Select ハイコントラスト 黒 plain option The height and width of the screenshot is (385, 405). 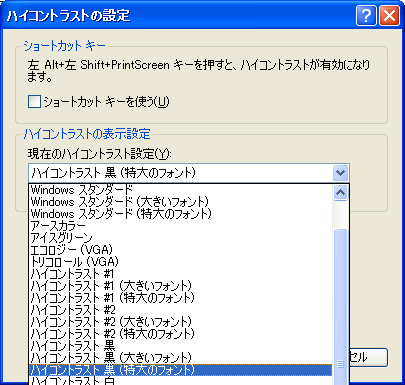(180, 346)
